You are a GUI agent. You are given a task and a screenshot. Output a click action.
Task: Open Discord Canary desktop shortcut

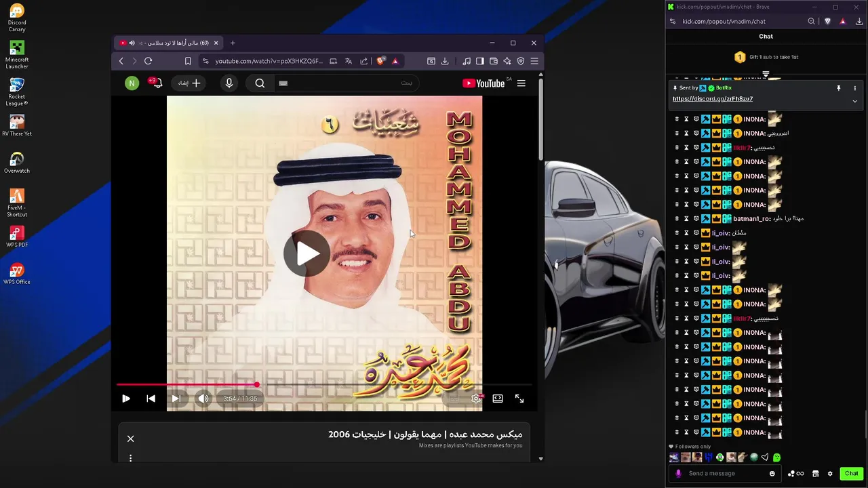tap(17, 18)
